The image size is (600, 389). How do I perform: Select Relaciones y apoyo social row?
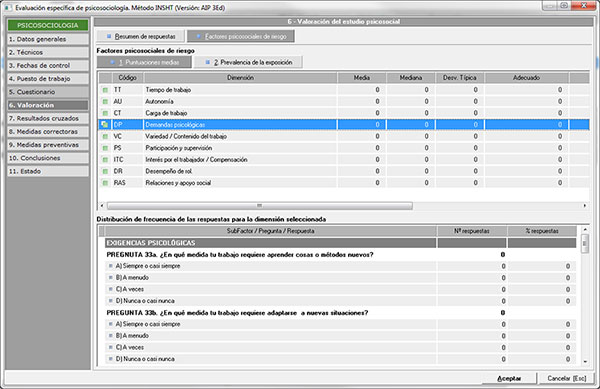coord(344,183)
